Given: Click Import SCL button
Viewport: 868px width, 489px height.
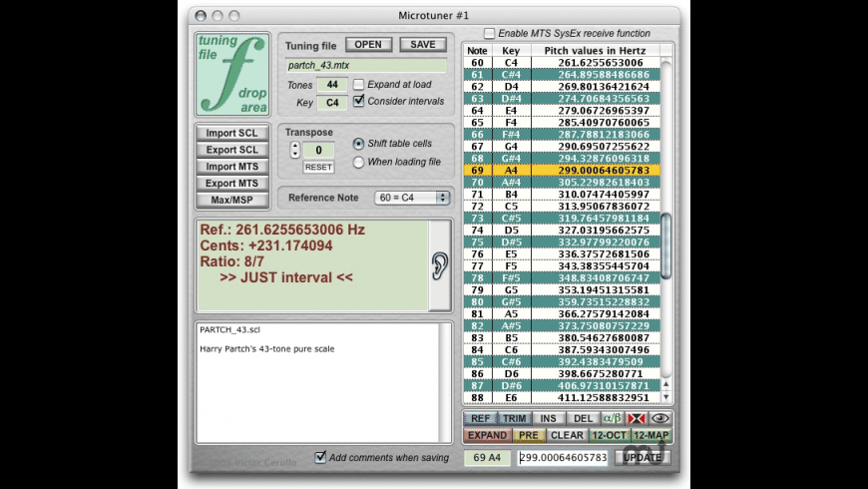Looking at the screenshot, I should (231, 133).
